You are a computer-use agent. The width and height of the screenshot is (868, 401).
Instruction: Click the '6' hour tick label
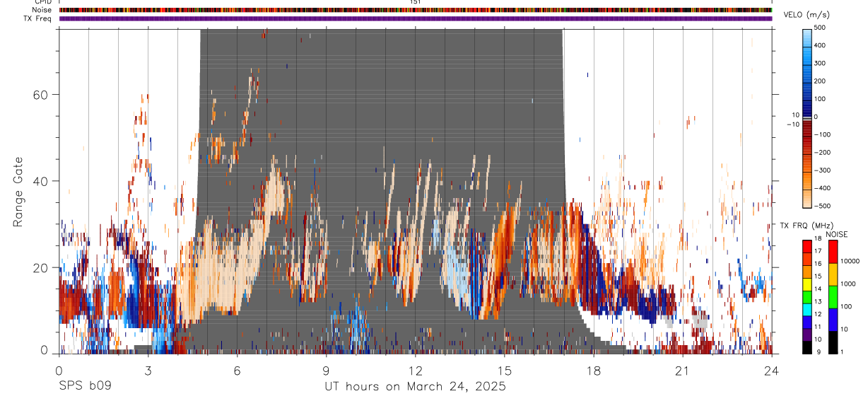tap(237, 371)
